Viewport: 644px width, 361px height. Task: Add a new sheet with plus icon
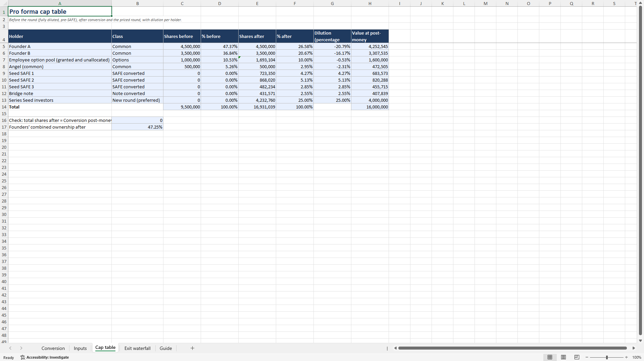point(192,348)
